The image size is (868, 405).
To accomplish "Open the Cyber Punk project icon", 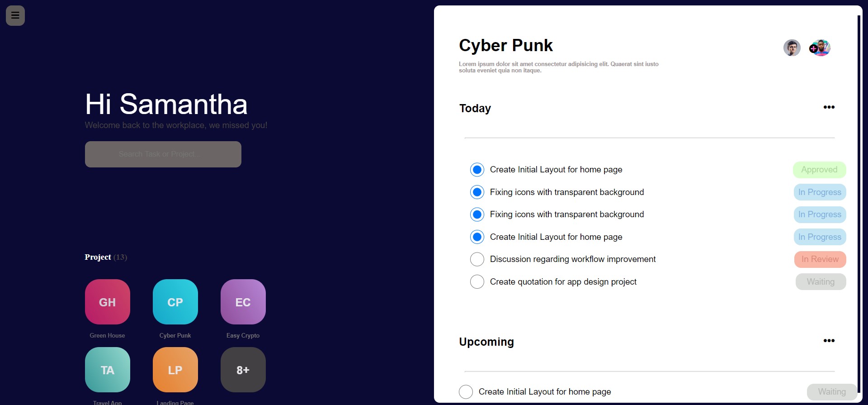I will click(175, 302).
